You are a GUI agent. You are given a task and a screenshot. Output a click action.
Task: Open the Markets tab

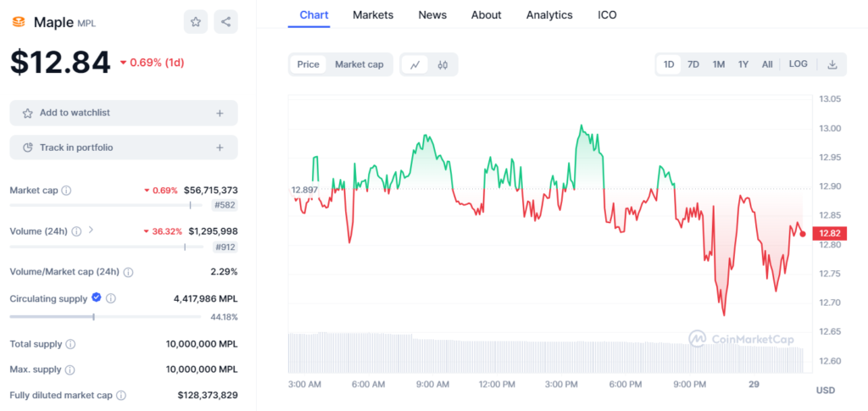pos(373,15)
